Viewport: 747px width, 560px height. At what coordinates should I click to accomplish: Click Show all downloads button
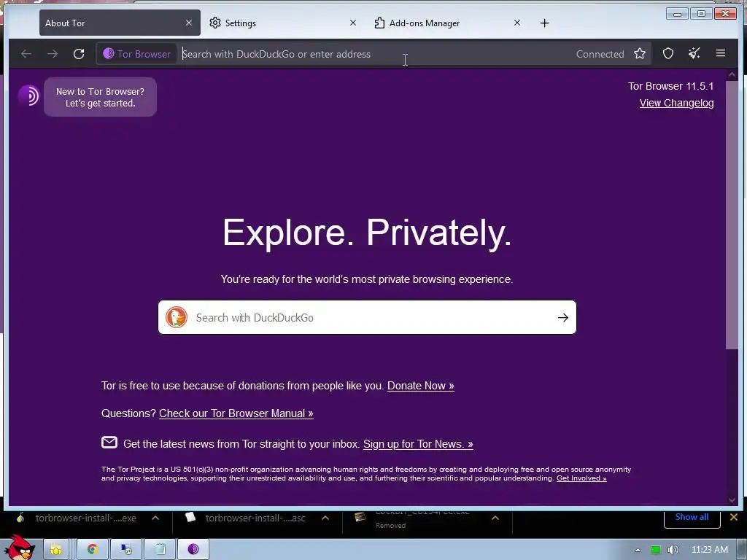[x=692, y=517]
